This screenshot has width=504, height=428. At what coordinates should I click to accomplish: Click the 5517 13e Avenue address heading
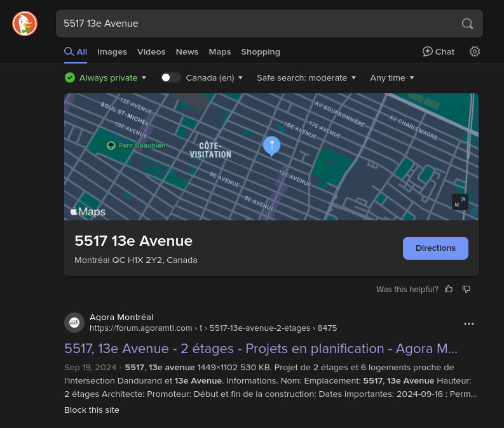[x=133, y=241]
